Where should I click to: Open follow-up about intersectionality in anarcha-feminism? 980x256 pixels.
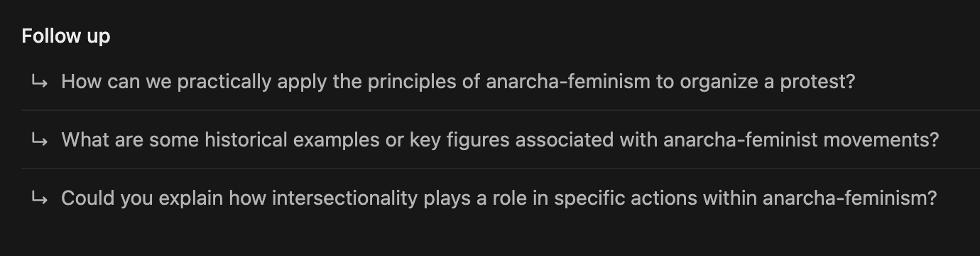(499, 198)
